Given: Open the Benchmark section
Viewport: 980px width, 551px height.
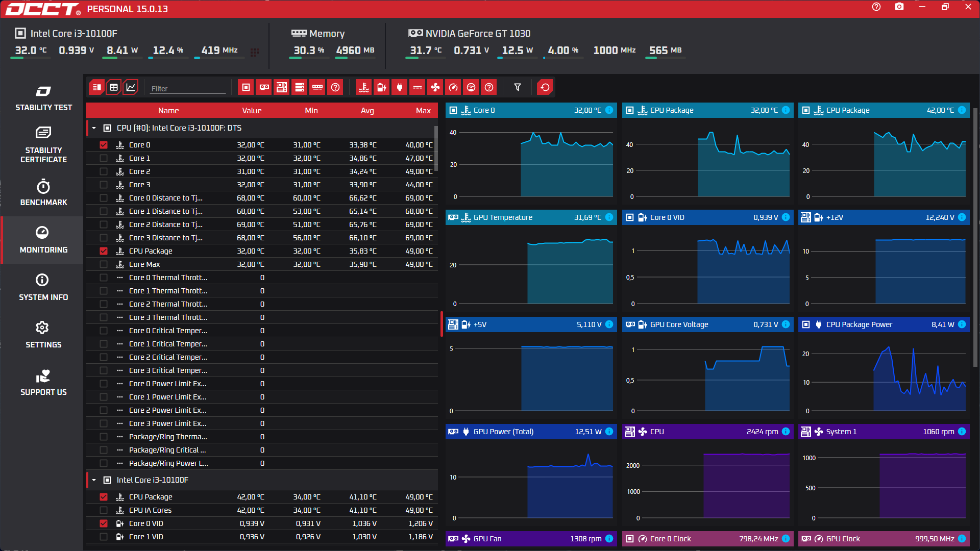Looking at the screenshot, I should (x=43, y=193).
